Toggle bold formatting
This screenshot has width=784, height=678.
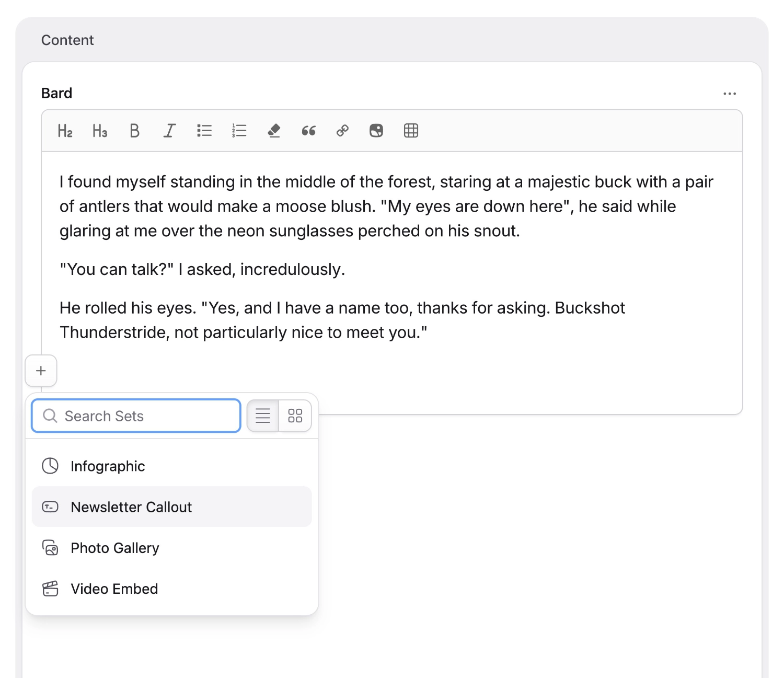(x=134, y=131)
